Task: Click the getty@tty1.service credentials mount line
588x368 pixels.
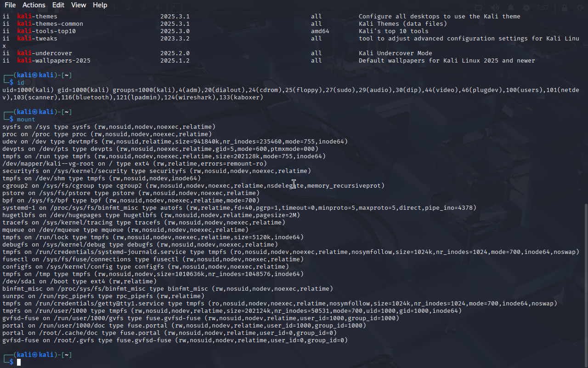Action: pos(280,304)
